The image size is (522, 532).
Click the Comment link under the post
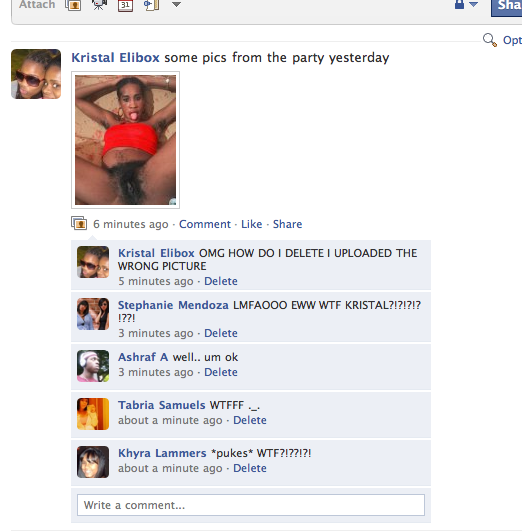205,224
